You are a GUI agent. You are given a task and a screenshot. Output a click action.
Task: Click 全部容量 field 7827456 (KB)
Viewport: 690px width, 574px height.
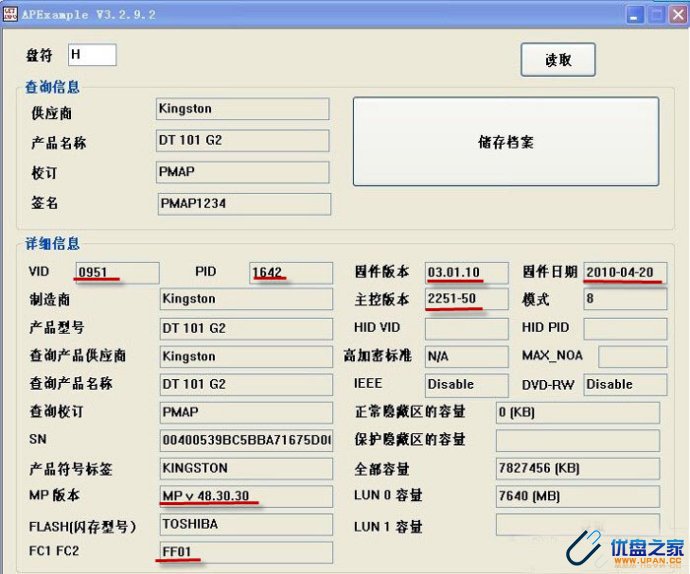pyautogui.click(x=578, y=469)
